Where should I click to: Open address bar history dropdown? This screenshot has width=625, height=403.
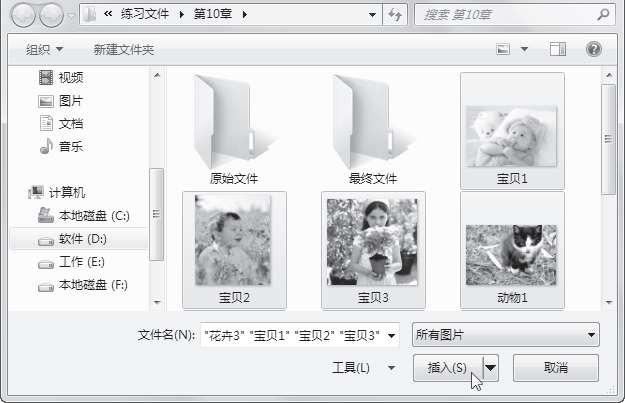tap(372, 15)
